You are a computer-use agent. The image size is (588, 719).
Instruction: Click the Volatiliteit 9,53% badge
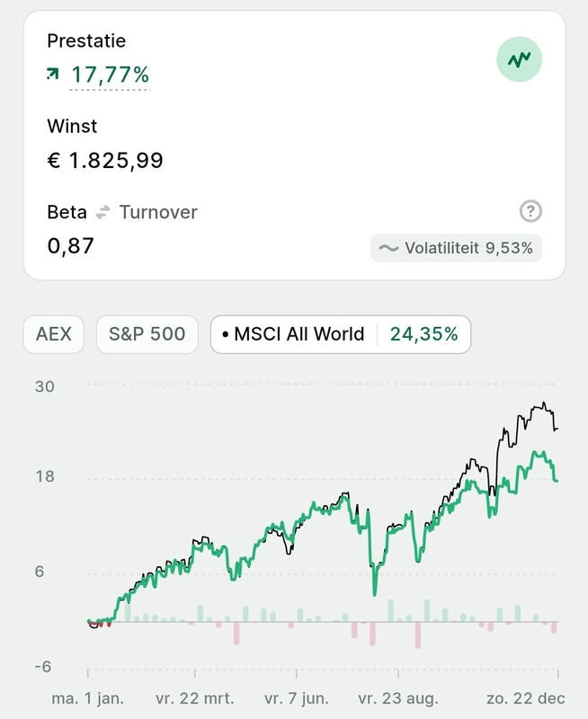coord(456,248)
